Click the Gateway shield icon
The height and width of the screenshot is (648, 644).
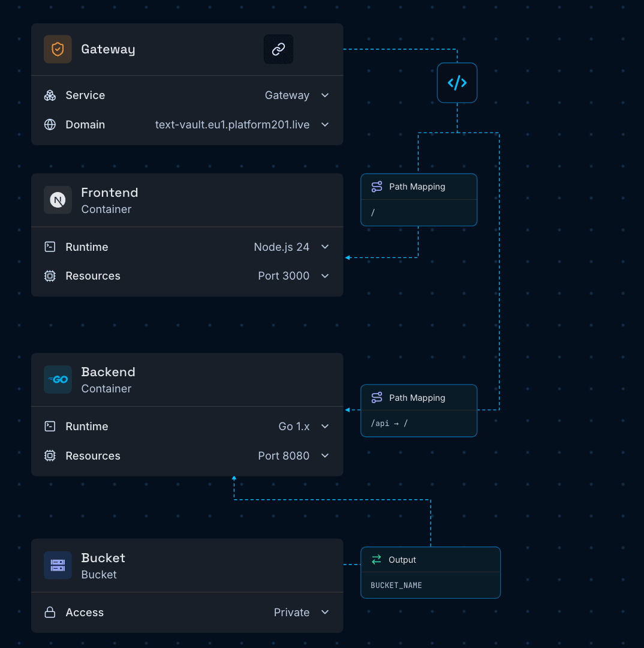(x=58, y=49)
